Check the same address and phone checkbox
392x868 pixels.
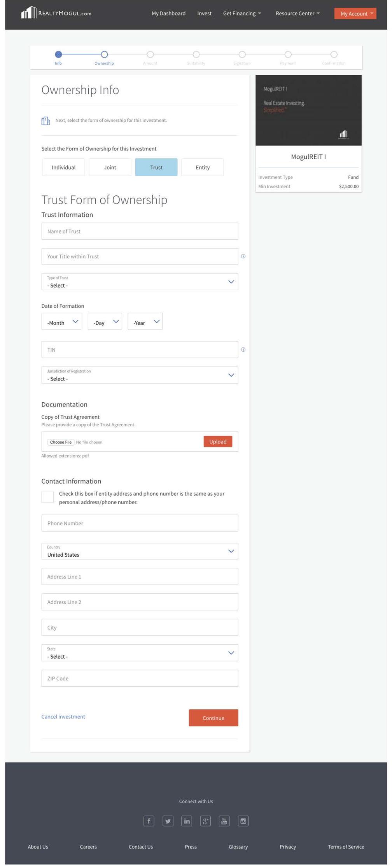[47, 496]
